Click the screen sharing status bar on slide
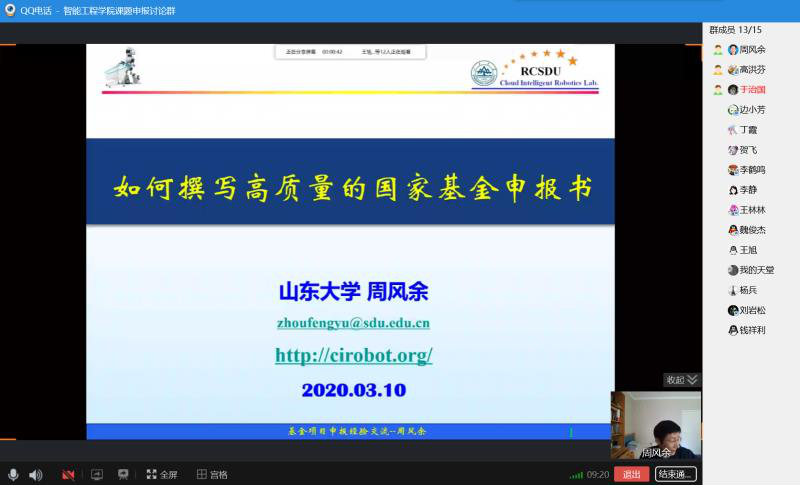Viewport: 800px width, 485px height. [350, 52]
